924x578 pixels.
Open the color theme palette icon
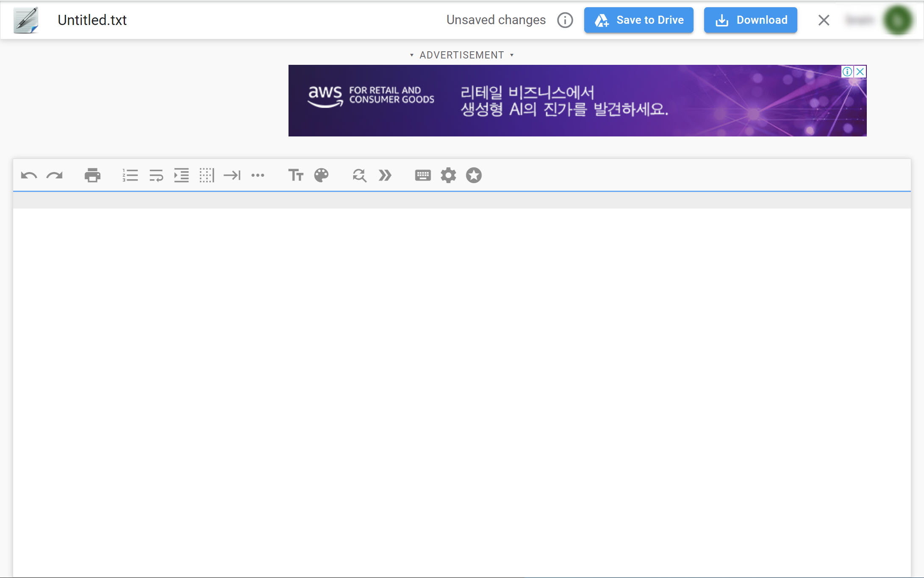click(x=321, y=175)
